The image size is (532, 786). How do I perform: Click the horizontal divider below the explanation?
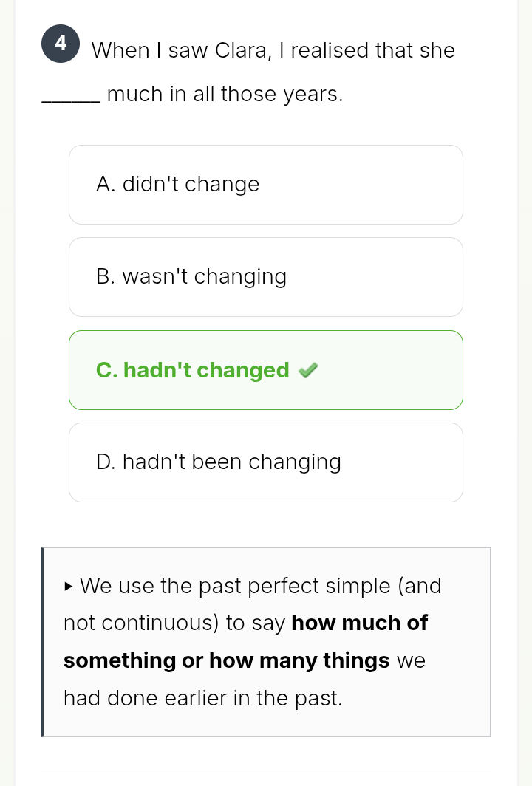tap(266, 770)
